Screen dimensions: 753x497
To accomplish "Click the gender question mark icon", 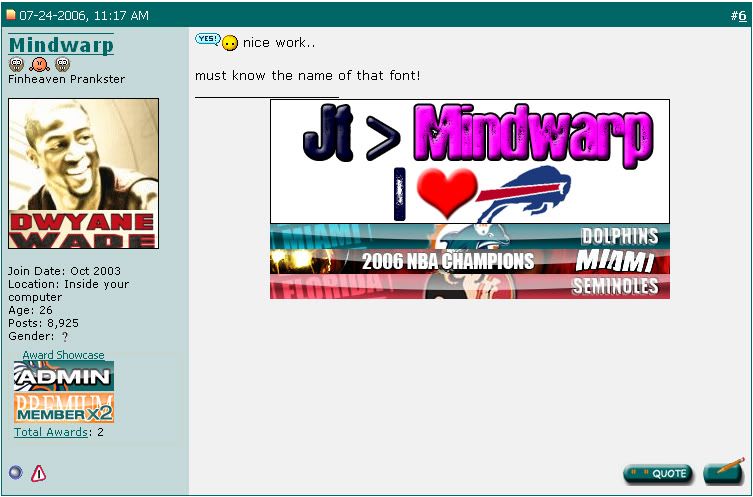I will 65,337.
